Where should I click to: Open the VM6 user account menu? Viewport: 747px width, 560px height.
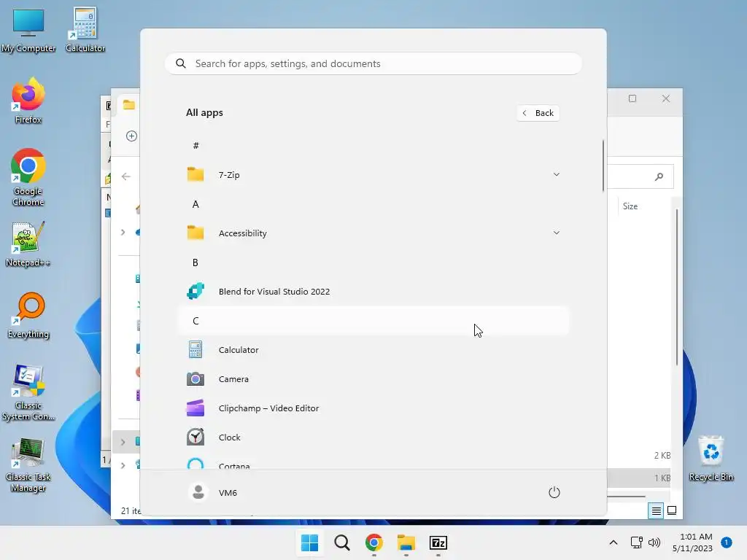(213, 492)
